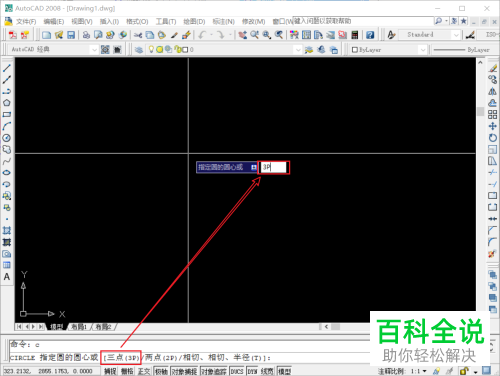Toggle the DYN dynamic input button
The width and height of the screenshot is (500, 376).
252,371
